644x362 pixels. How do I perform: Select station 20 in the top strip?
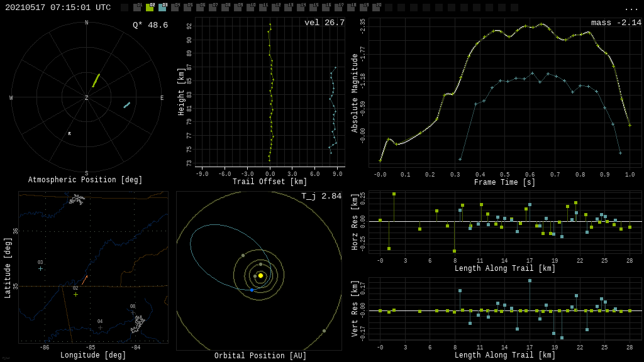376,8
